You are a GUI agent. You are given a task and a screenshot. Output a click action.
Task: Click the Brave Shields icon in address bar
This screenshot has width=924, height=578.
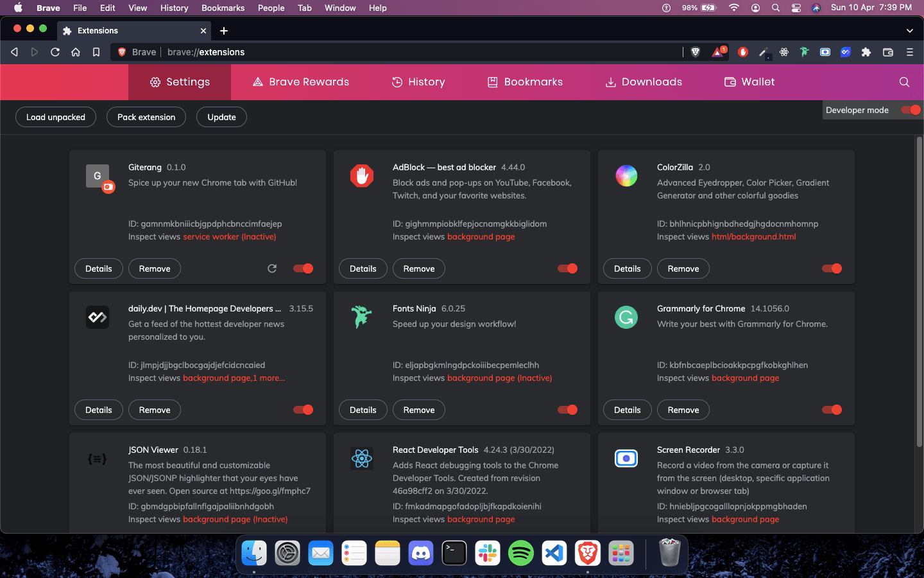click(x=695, y=52)
